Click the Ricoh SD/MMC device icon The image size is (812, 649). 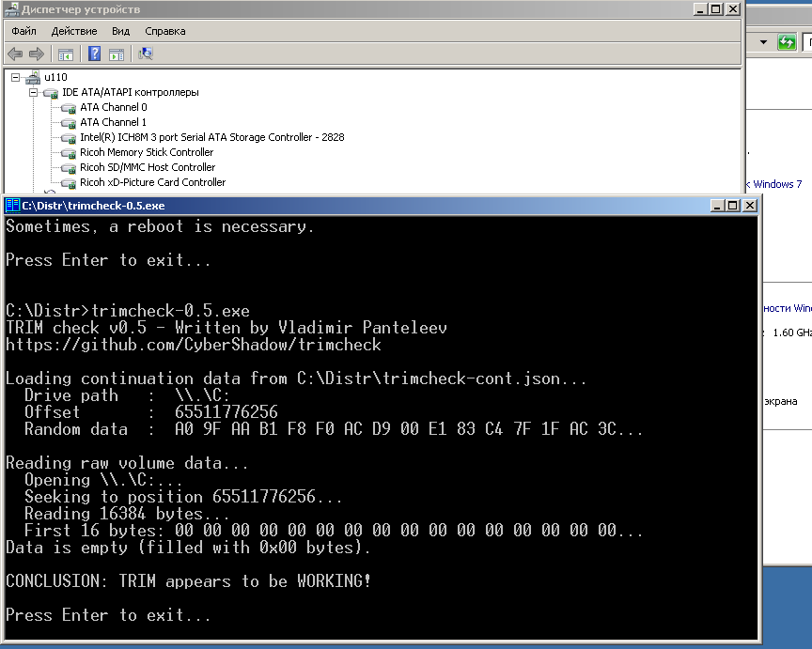69,168
